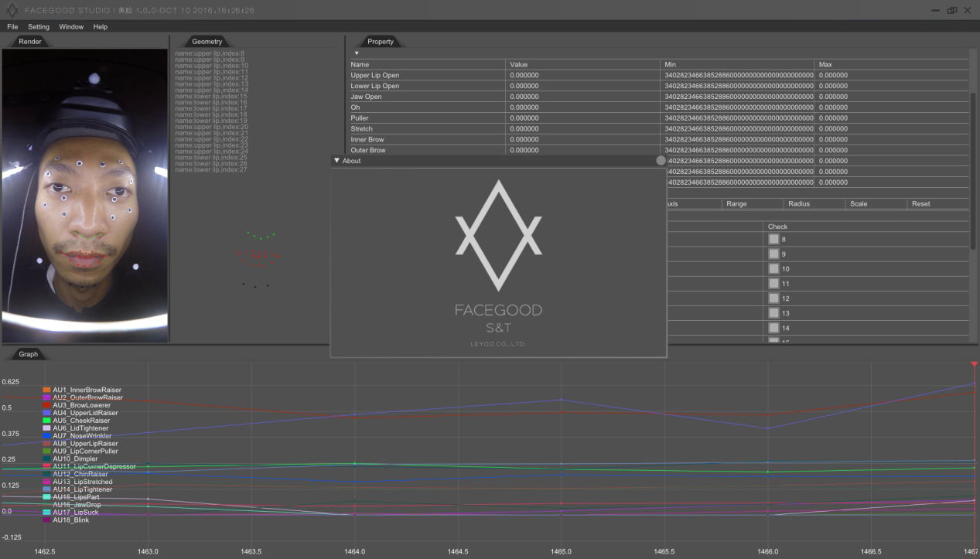The height and width of the screenshot is (559, 980).
Task: Click the Range column header
Action: (x=753, y=204)
